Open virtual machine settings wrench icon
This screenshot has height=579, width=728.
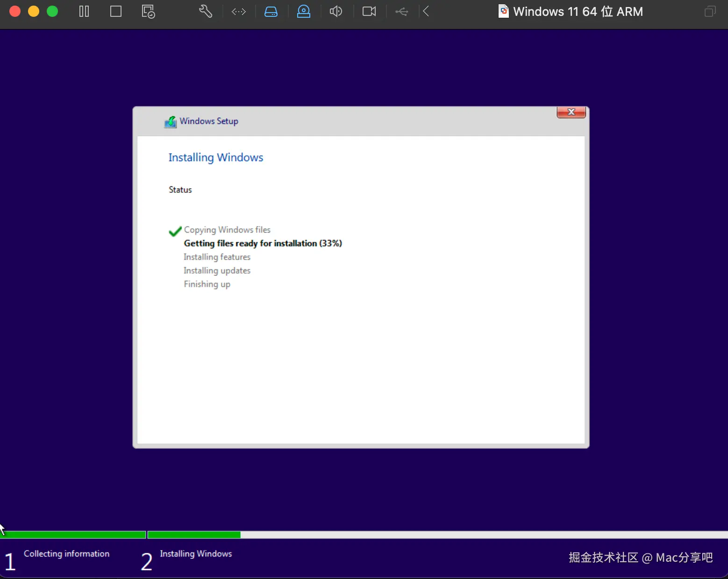pos(206,11)
